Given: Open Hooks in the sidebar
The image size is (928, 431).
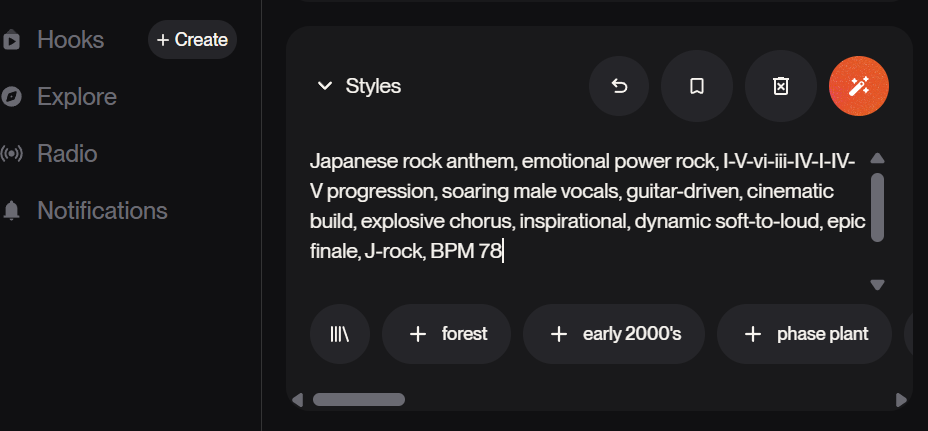Looking at the screenshot, I should tap(70, 40).
